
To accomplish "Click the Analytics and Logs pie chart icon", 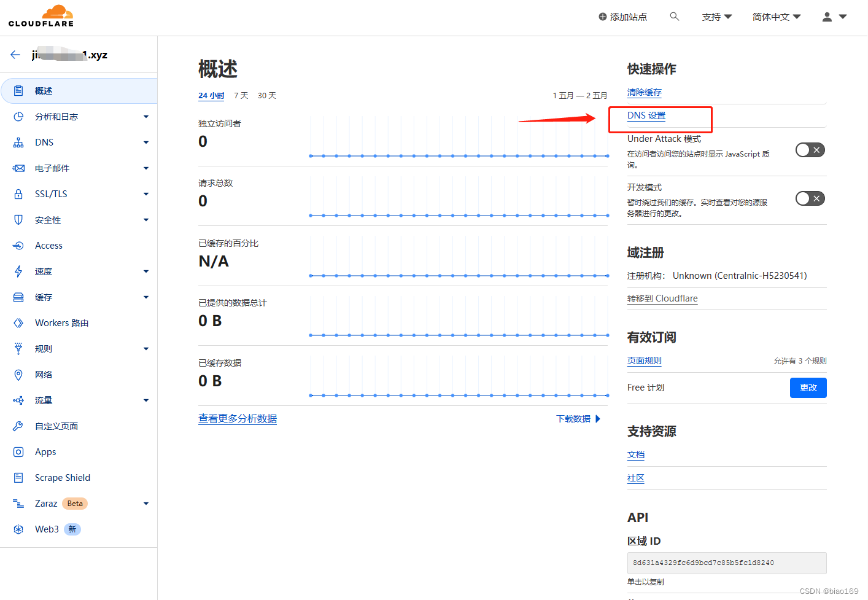I will [x=18, y=117].
